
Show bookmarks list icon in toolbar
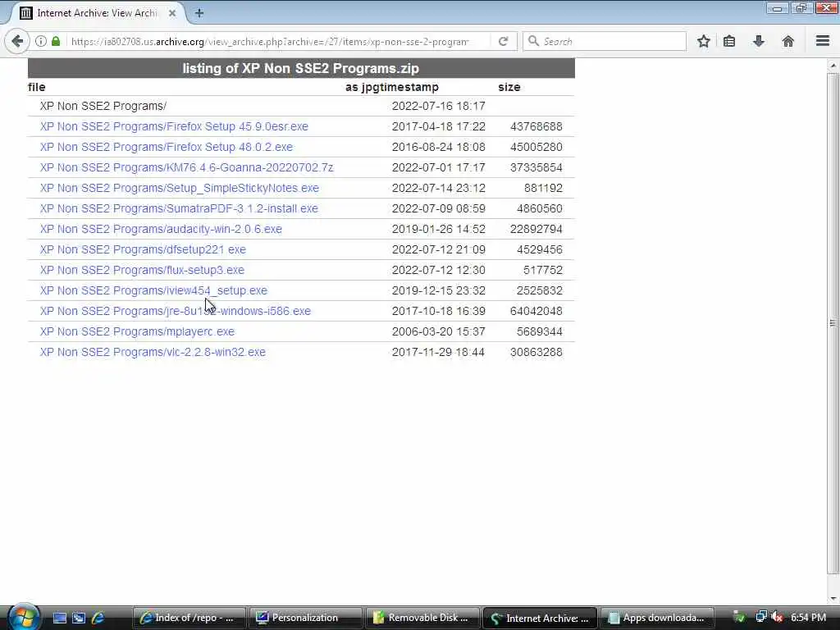coord(729,41)
